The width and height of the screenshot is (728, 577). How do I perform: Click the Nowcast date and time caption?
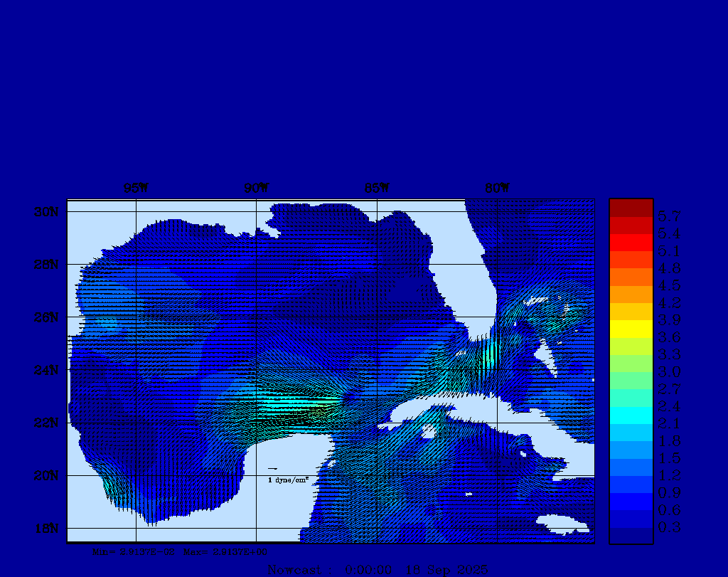[x=378, y=569]
